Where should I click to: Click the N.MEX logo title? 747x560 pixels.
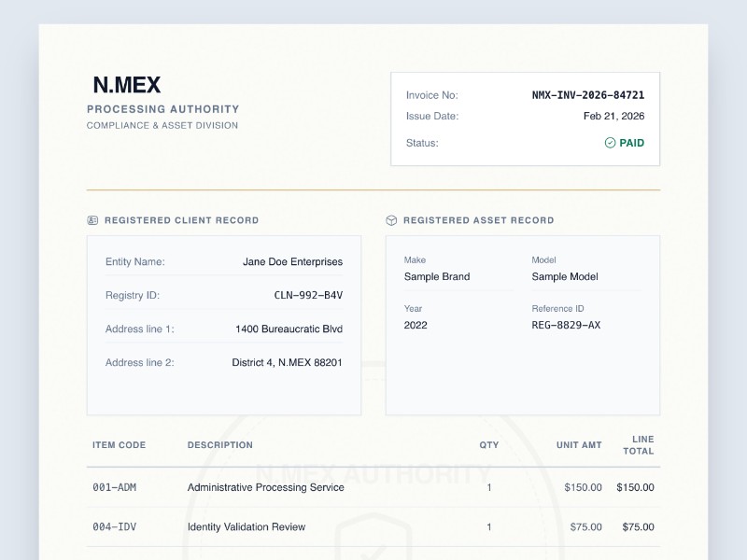(127, 85)
